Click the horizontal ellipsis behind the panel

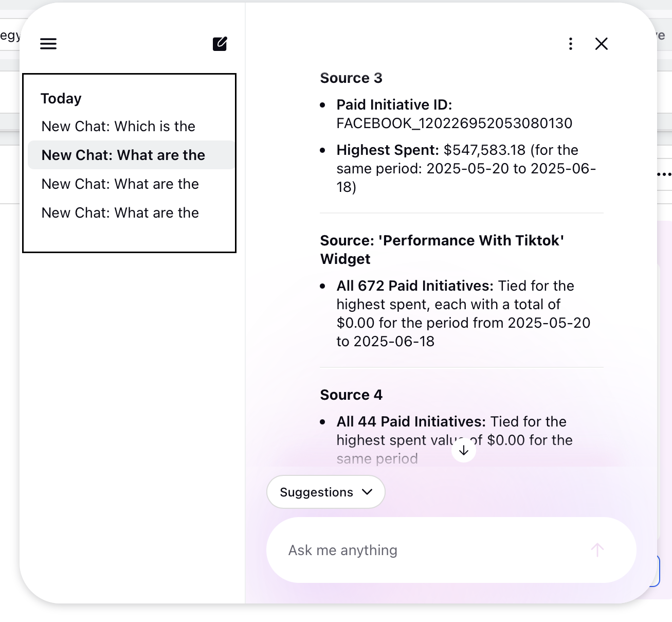point(664,174)
